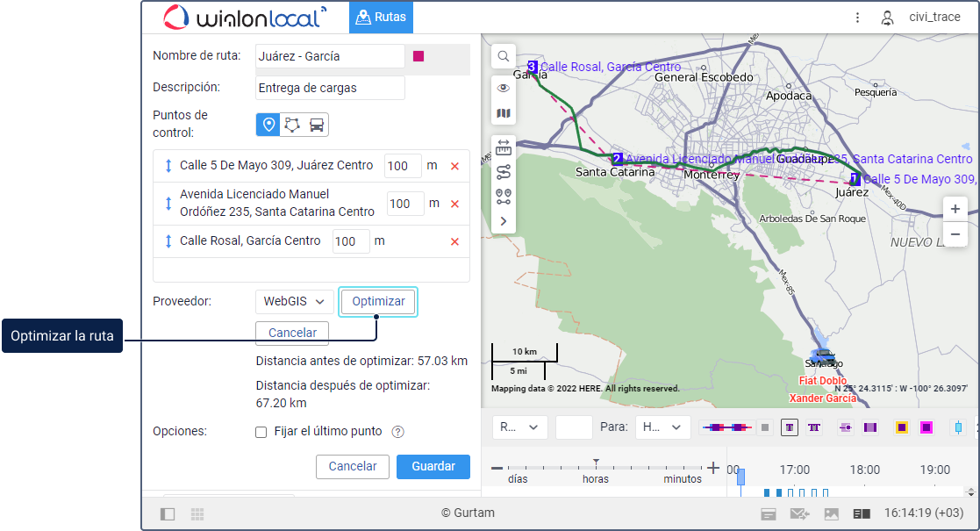Open the map search tool
This screenshot has height=531, width=980.
click(503, 56)
